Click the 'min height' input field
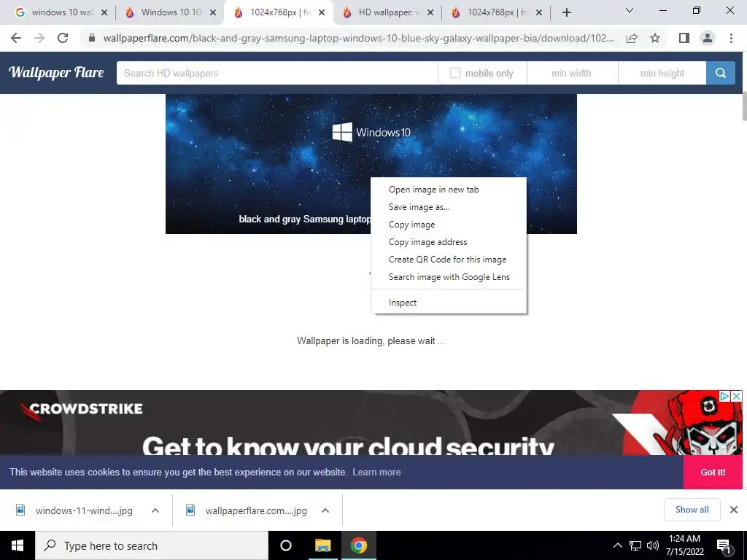Screen dimensions: 747x560 [x=662, y=73]
